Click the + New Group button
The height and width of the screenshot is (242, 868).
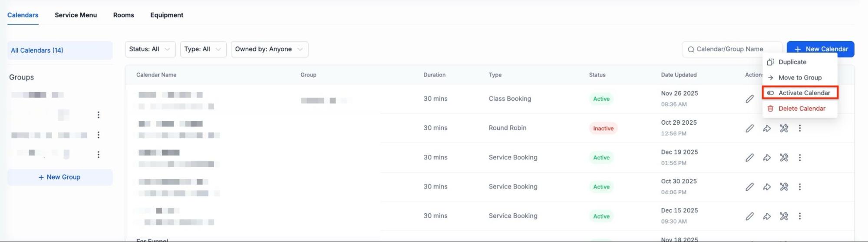tap(60, 177)
